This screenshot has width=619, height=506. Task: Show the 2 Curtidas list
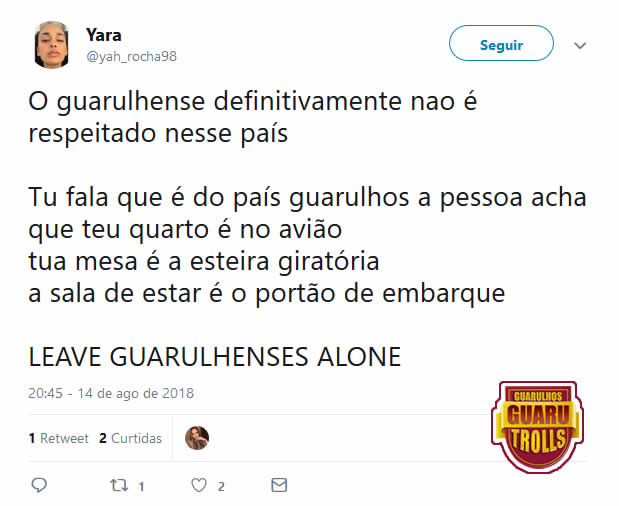(130, 438)
